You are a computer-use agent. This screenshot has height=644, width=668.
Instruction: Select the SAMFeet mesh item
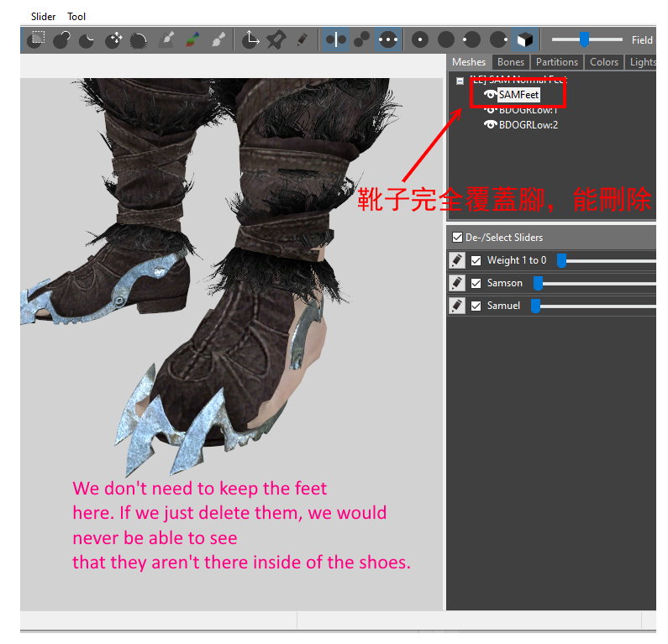(519, 95)
